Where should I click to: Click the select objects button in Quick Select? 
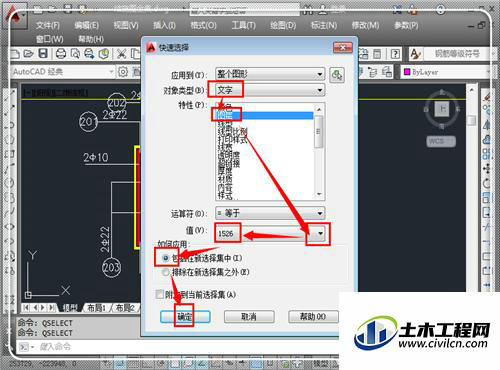click(x=337, y=75)
